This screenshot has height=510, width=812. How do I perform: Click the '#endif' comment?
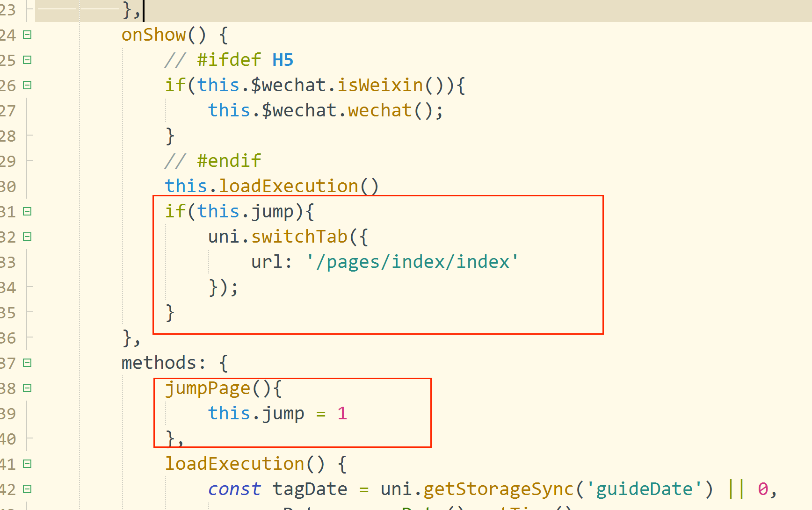[229, 161]
